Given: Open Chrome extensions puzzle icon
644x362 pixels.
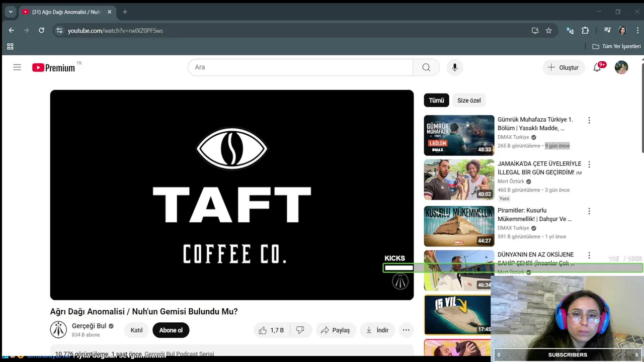Looking at the screenshot, I should click(x=585, y=31).
